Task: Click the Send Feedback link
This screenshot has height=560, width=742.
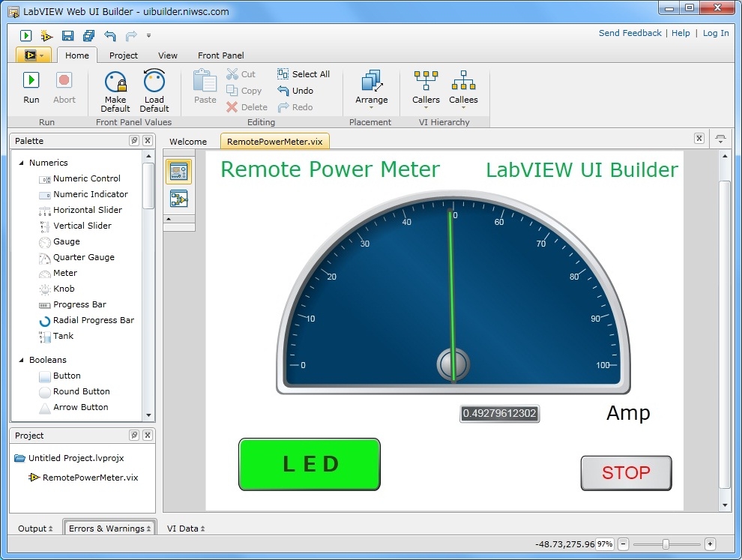Action: [630, 33]
